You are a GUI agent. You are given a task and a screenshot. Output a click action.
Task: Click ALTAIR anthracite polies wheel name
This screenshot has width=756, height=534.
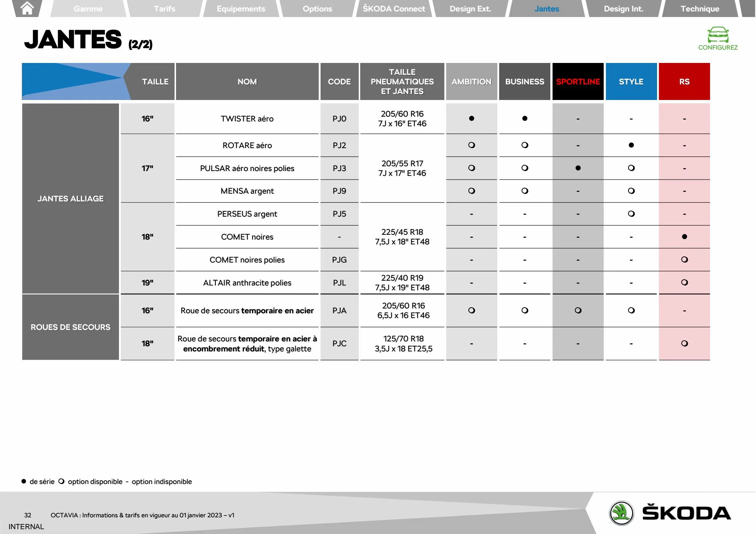point(247,283)
